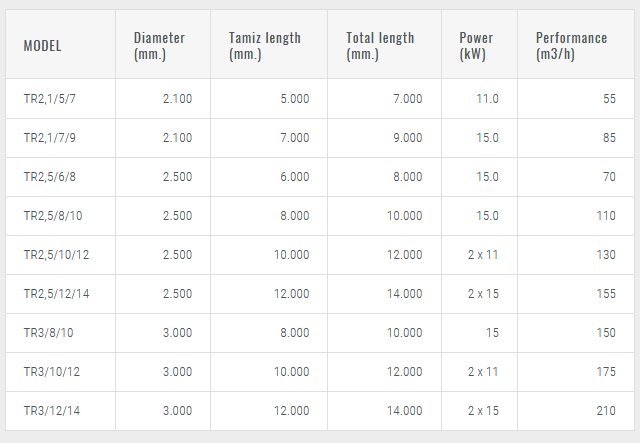Select the TR2,1/7/9 model cell
This screenshot has height=443, width=640.
[x=49, y=138]
